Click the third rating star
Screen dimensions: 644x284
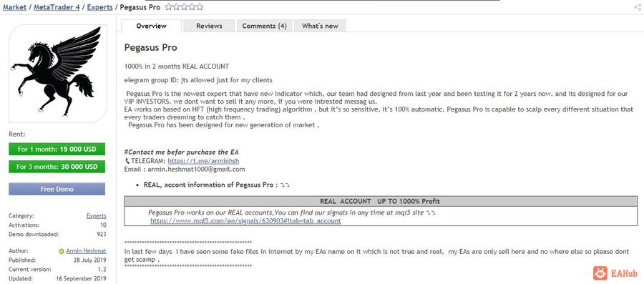(x=184, y=7)
